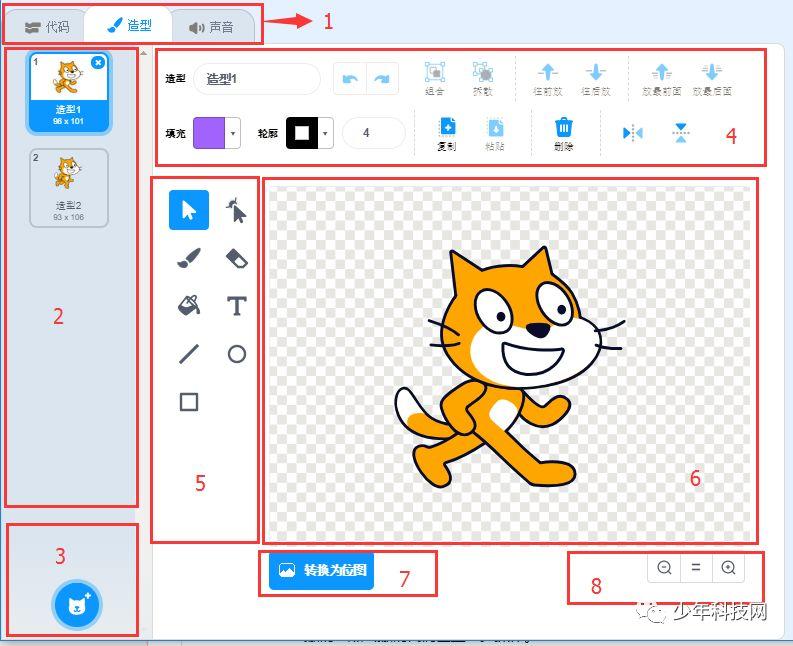Screen dimensions: 793x646
Task: Click the flip horizontal icon
Action: (633, 133)
